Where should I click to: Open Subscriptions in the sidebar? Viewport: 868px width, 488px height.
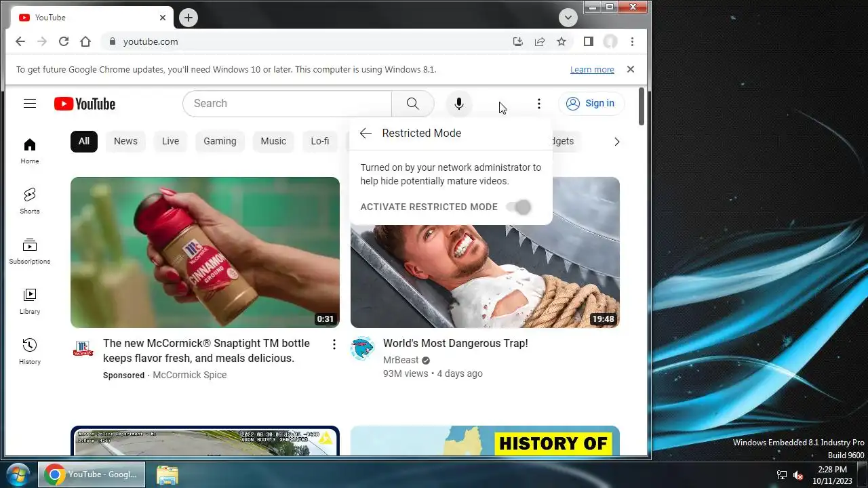30,251
